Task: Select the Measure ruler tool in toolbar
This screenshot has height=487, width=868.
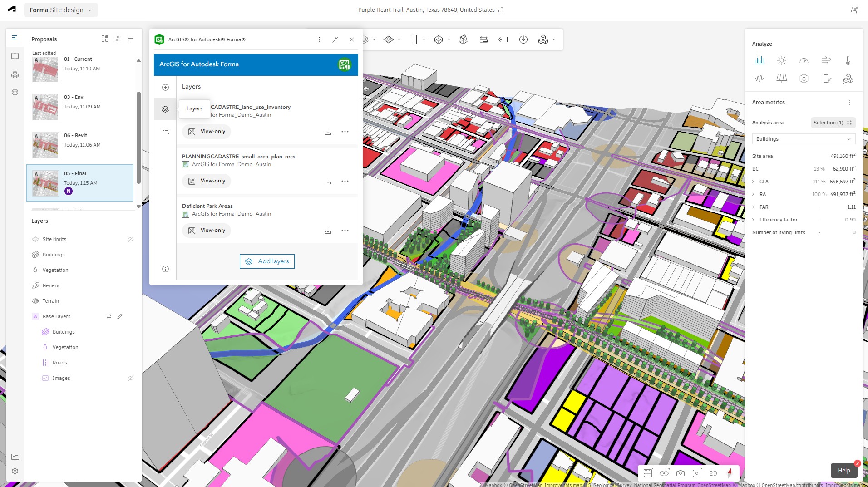Action: [483, 39]
